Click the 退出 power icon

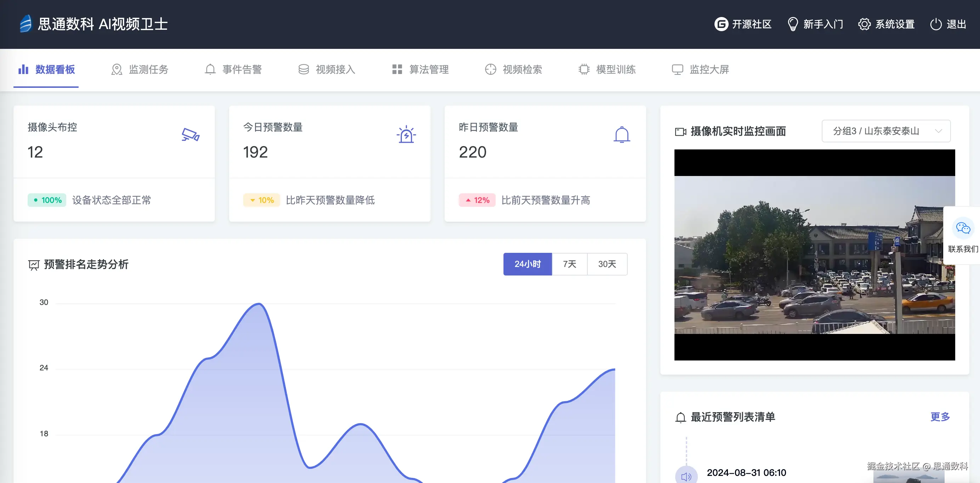935,24
